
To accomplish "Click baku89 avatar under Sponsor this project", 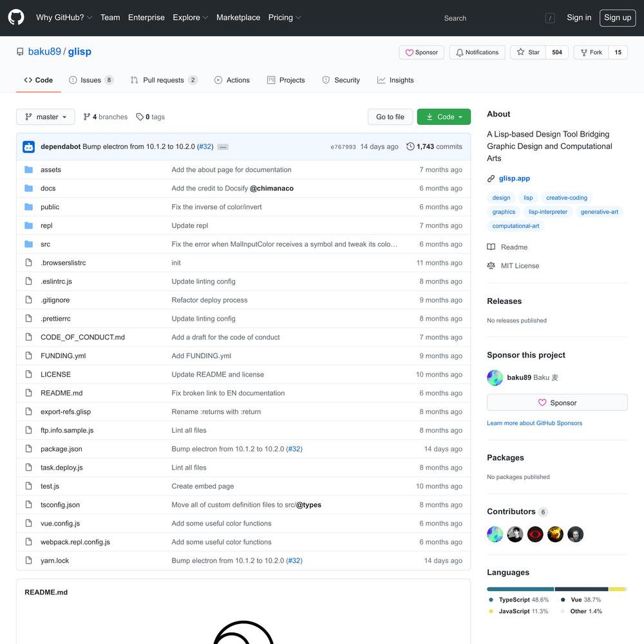I will click(495, 378).
